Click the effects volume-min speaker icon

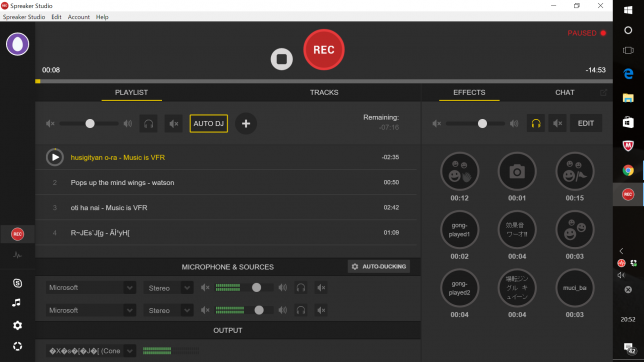(x=437, y=123)
